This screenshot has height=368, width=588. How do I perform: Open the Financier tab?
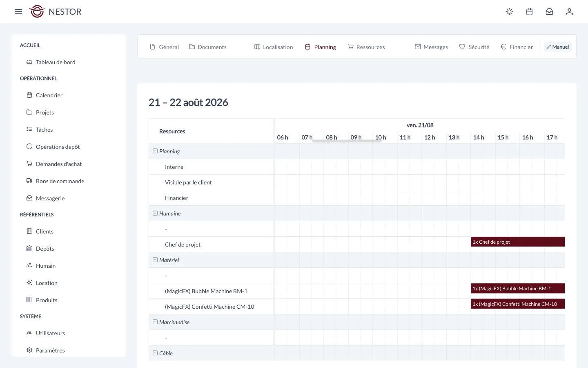point(517,47)
